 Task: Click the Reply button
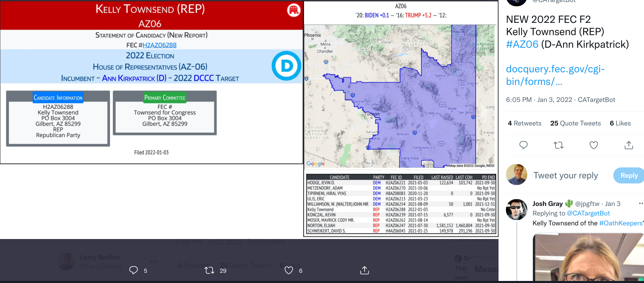coord(629,175)
